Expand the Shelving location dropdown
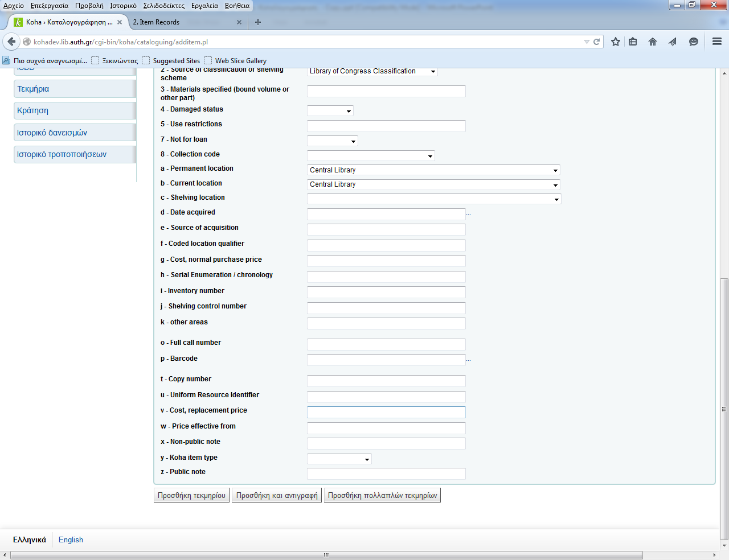729x560 pixels. pyautogui.click(x=435, y=199)
